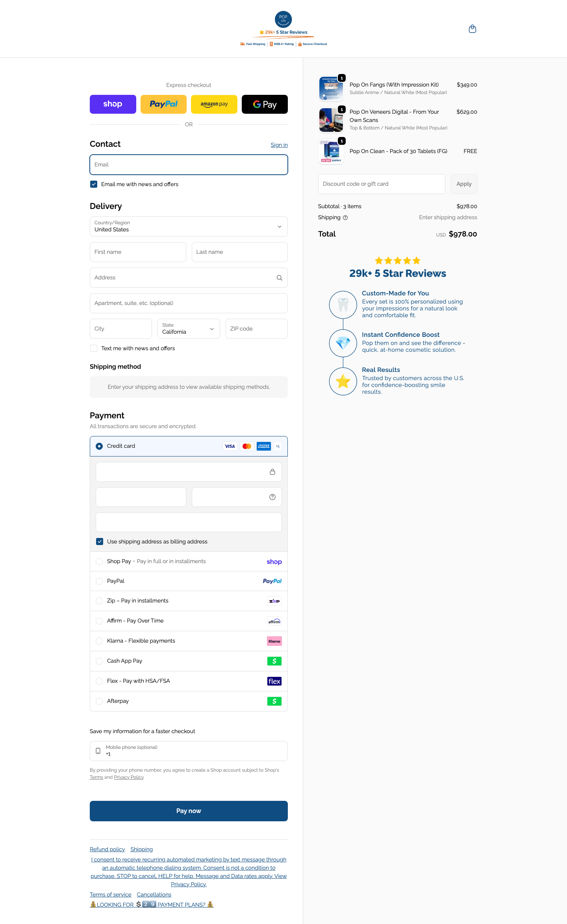Viewport: 567px width, 924px height.
Task: Click the address search magnifier icon
Action: (x=279, y=278)
